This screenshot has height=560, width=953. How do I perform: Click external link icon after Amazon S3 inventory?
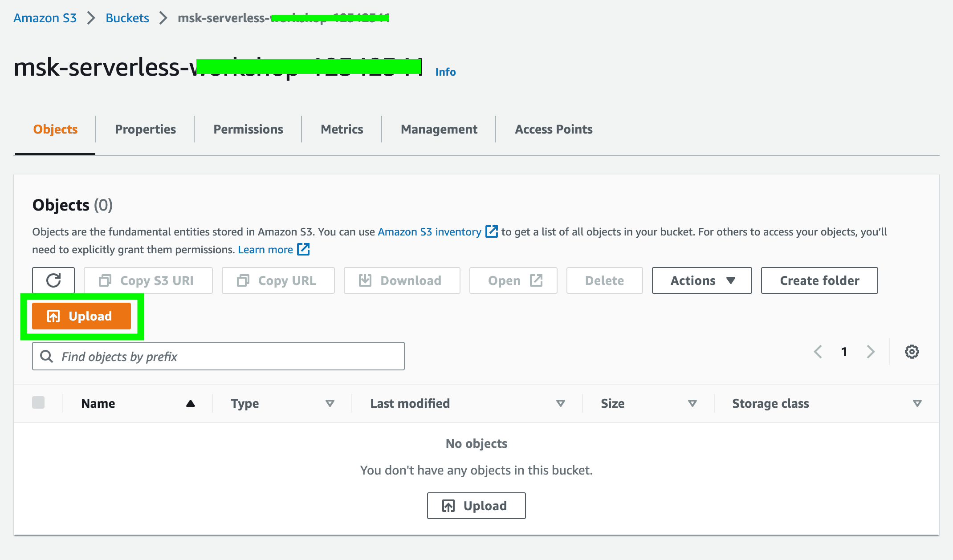[491, 231]
